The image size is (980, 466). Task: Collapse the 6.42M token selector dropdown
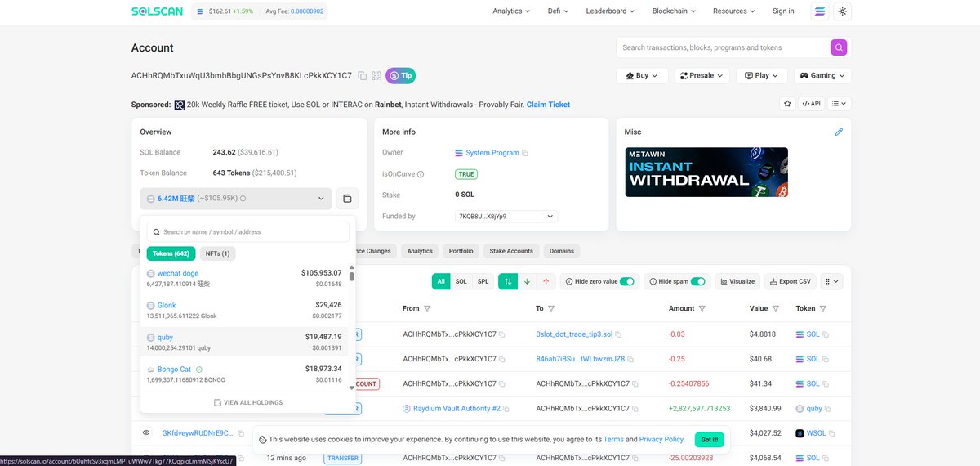[x=236, y=199]
